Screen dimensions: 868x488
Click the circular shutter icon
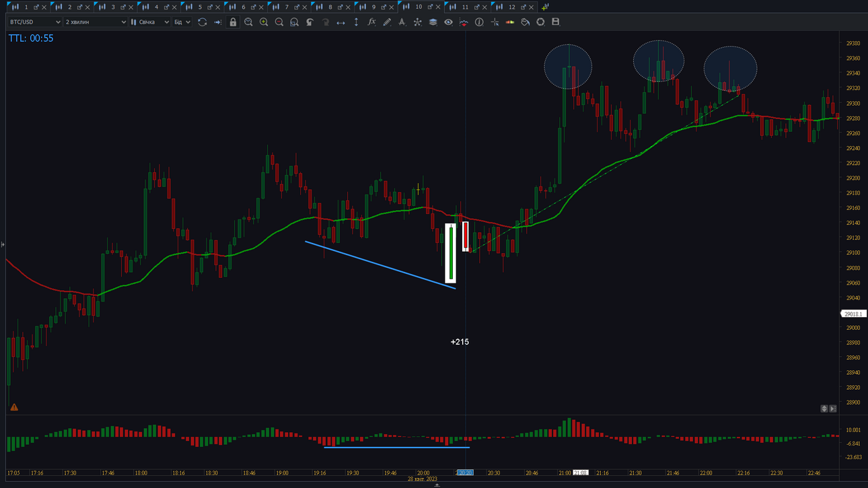click(540, 22)
